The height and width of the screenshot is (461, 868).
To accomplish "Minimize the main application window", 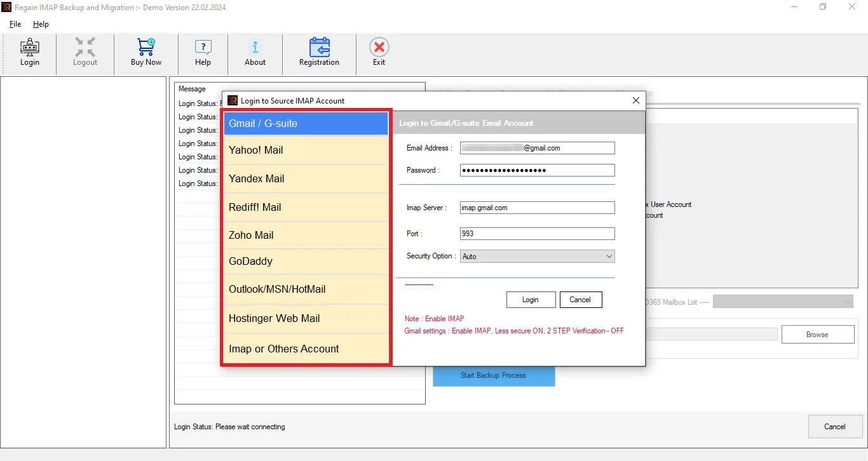I will pyautogui.click(x=794, y=7).
